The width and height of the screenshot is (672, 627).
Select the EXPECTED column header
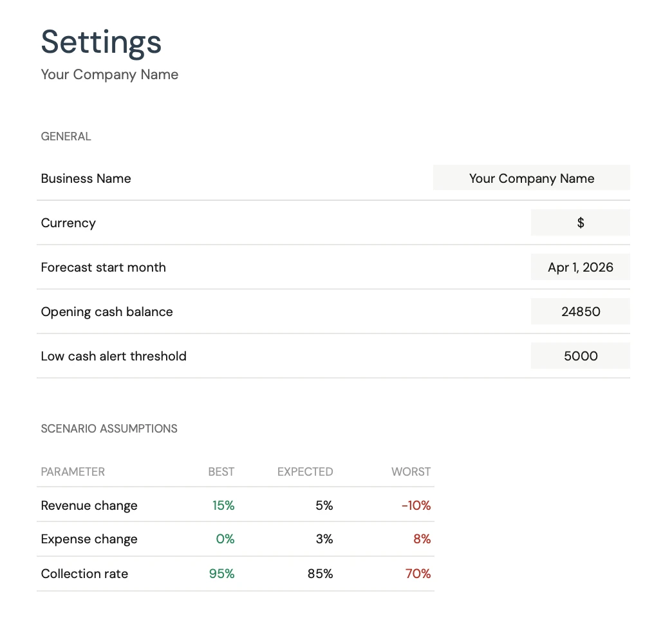tap(305, 472)
